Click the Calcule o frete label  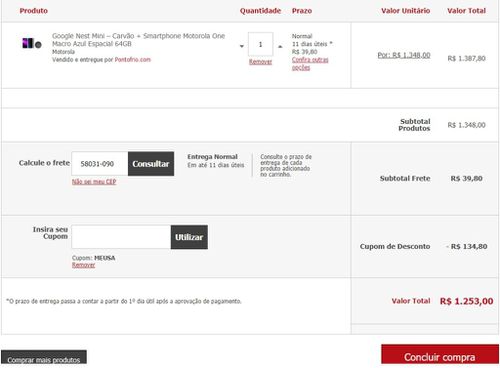point(44,163)
